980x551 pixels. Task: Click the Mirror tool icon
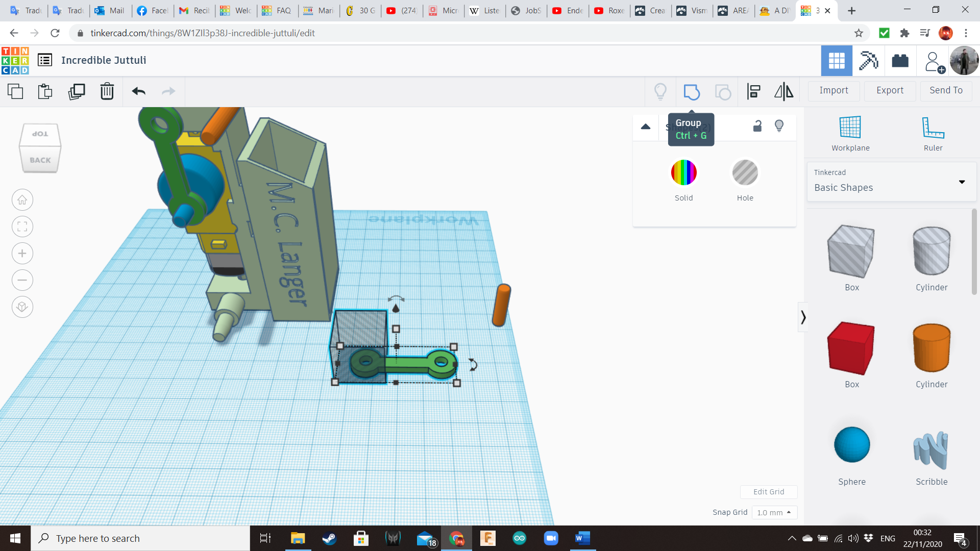tap(783, 92)
